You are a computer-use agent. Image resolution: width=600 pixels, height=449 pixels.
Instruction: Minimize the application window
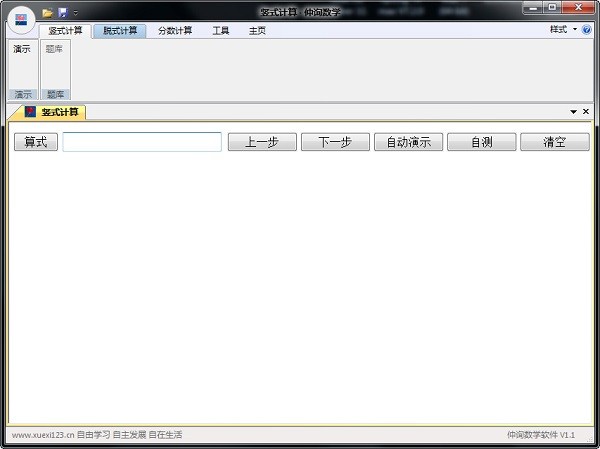(x=533, y=8)
